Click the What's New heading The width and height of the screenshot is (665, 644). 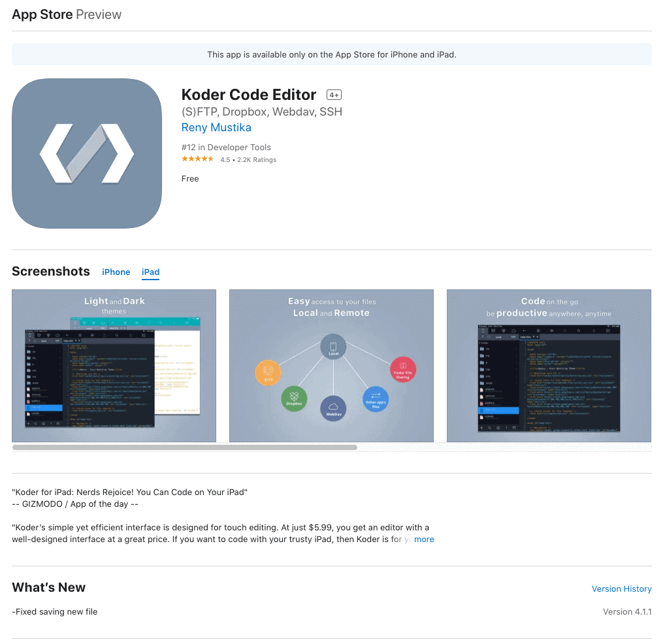click(49, 588)
